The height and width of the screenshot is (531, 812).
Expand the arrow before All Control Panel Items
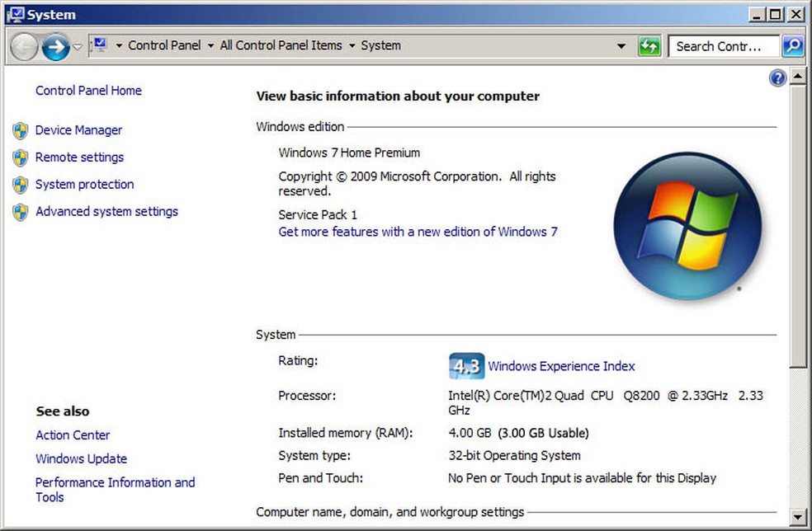(210, 46)
